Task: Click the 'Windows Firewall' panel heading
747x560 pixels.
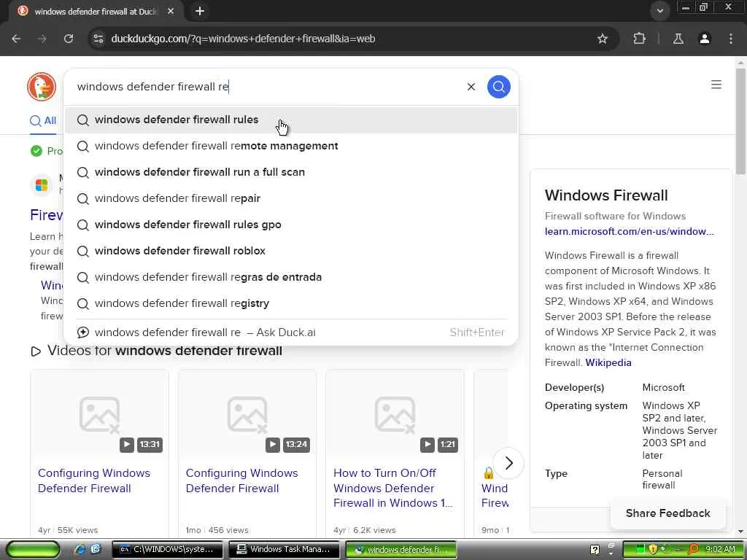Action: (x=606, y=195)
